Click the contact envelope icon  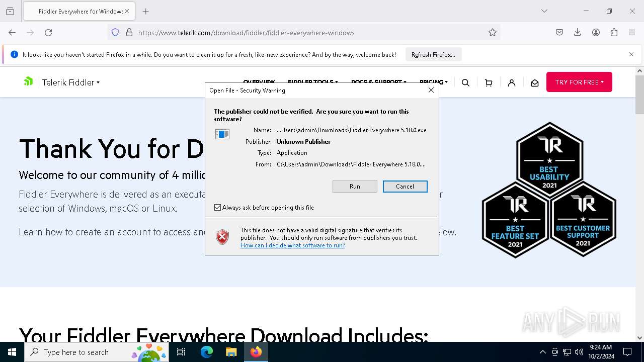point(535,82)
